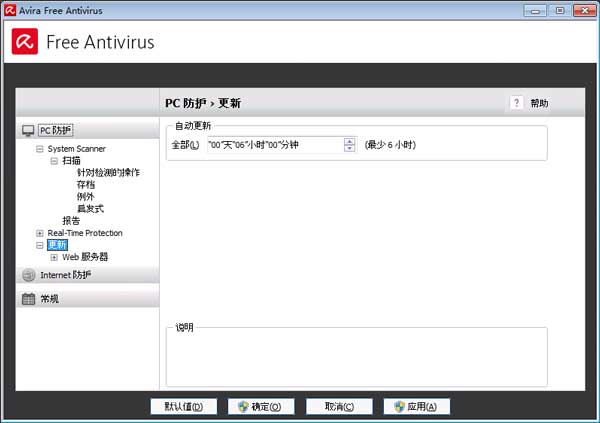
Task: Collapse the 更新 tree node
Action: tap(39, 245)
